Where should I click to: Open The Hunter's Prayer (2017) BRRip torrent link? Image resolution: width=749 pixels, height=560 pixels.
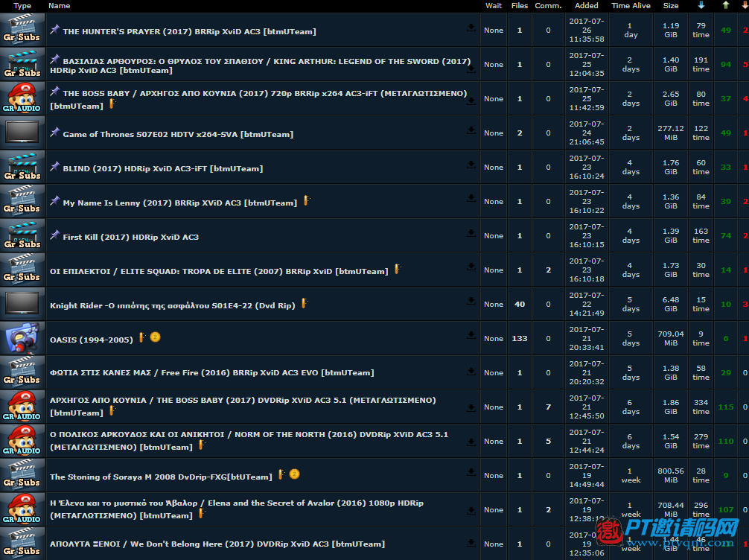[x=189, y=31]
